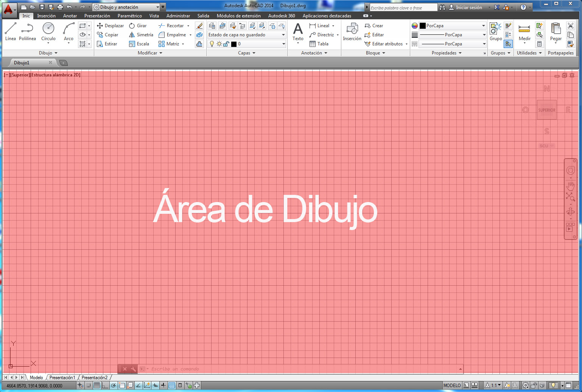
Task: Toggle transparency display in status bar
Action: 172,386
